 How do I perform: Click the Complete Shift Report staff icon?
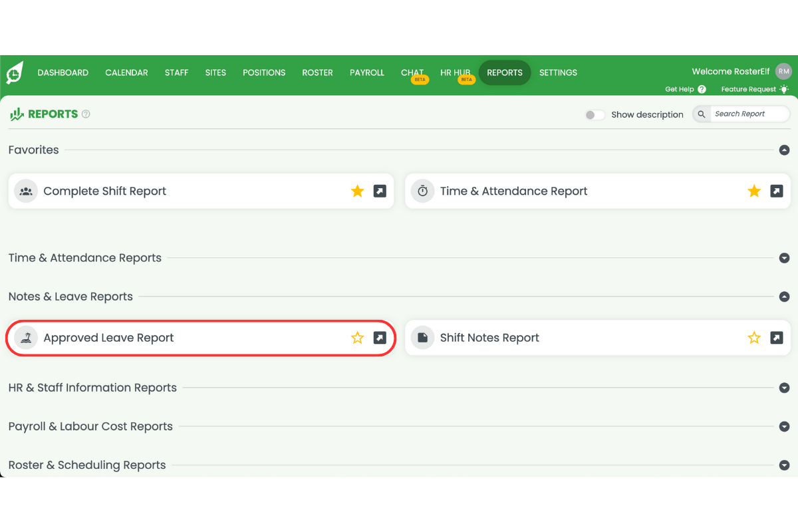tap(25, 191)
